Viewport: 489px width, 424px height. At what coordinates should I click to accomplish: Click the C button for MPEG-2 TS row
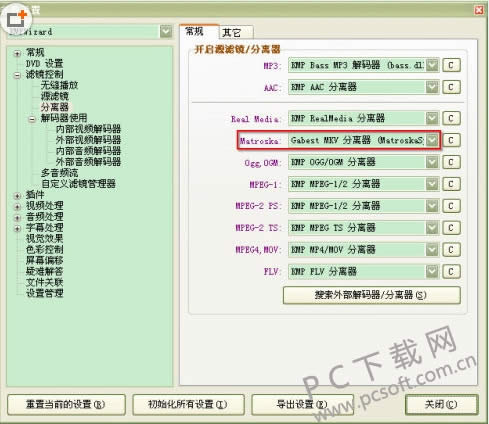pos(451,228)
